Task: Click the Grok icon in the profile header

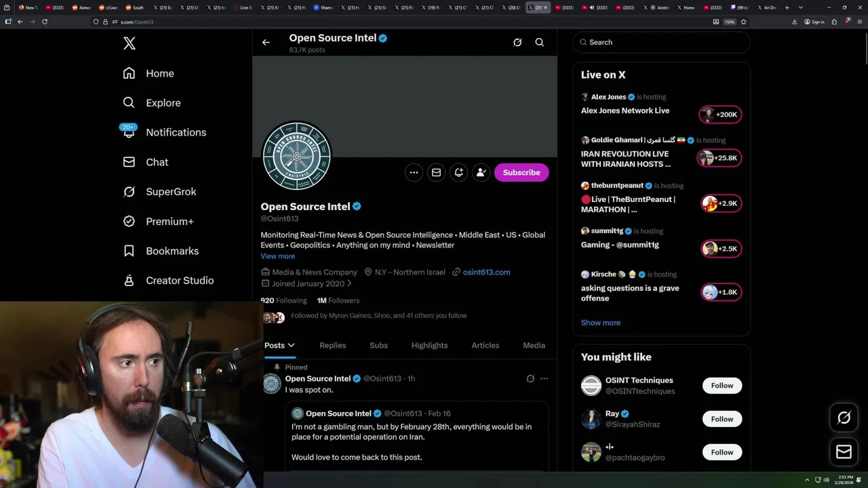Action: 517,42
